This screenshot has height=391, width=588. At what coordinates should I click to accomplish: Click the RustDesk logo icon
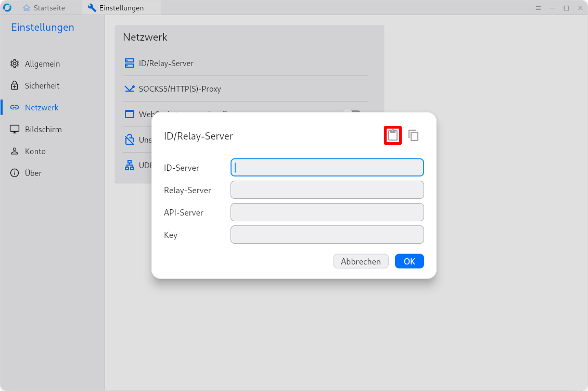(x=8, y=8)
